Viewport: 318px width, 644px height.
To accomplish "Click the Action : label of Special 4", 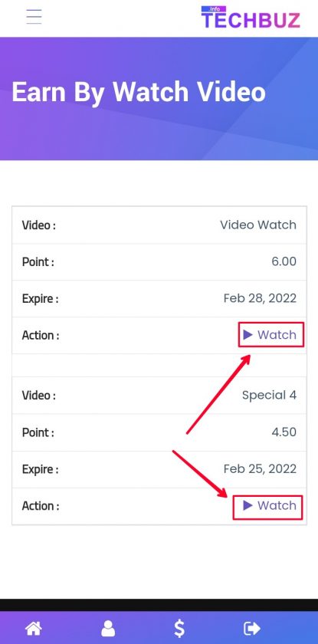I will click(x=41, y=506).
